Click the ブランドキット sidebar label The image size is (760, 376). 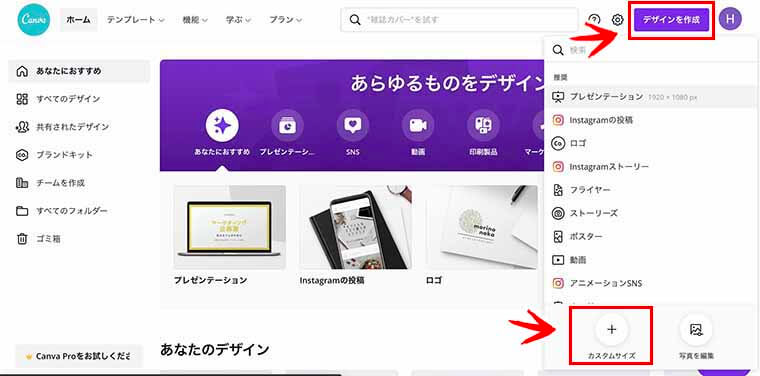click(64, 155)
